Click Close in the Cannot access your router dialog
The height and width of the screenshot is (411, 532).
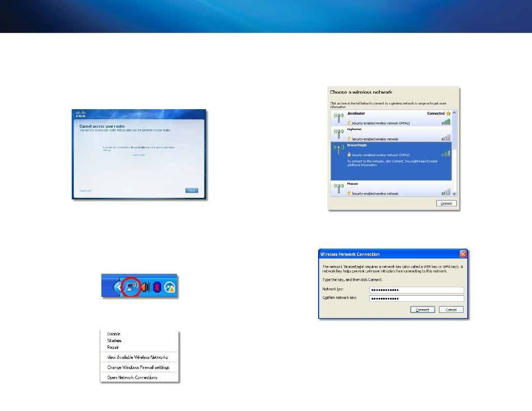point(192,190)
